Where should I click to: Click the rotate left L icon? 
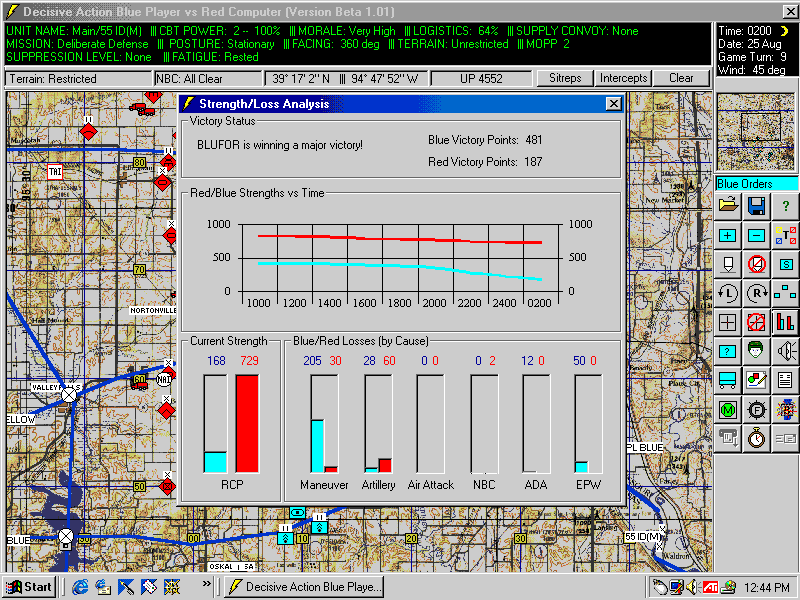point(728,294)
